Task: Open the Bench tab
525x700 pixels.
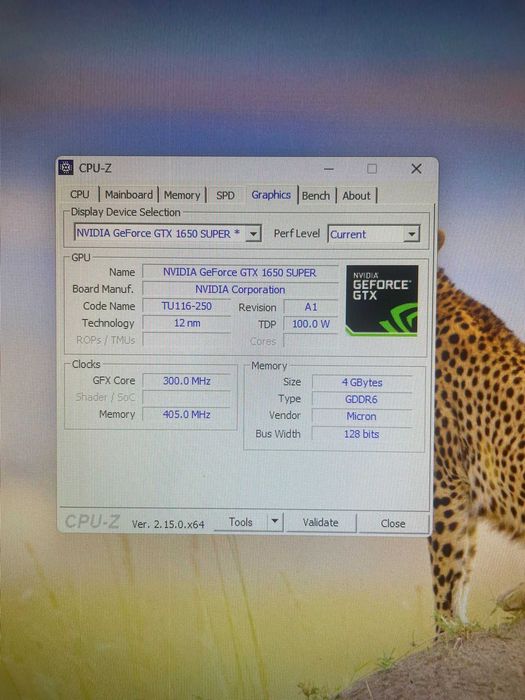Action: point(316,196)
